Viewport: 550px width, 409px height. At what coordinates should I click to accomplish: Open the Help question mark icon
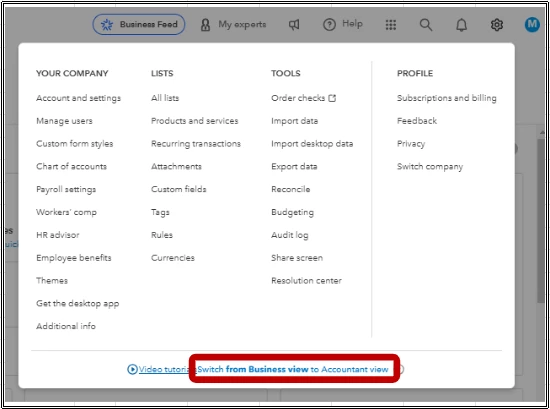pos(329,25)
